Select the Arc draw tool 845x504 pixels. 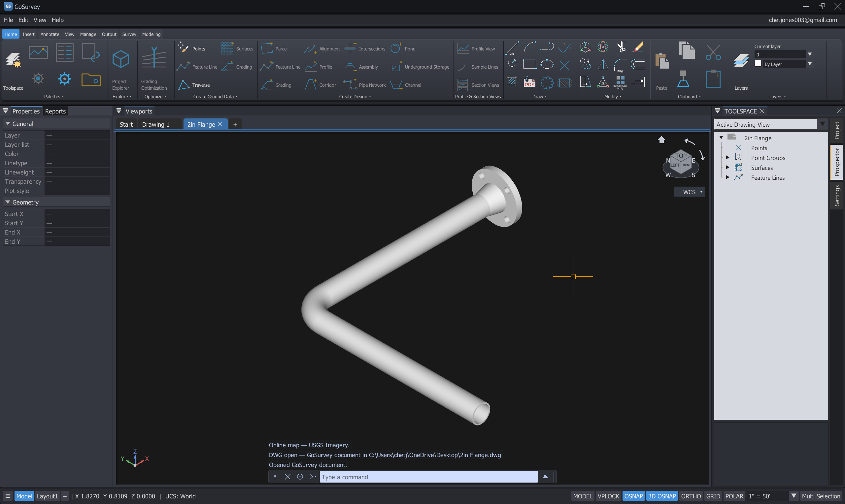529,47
